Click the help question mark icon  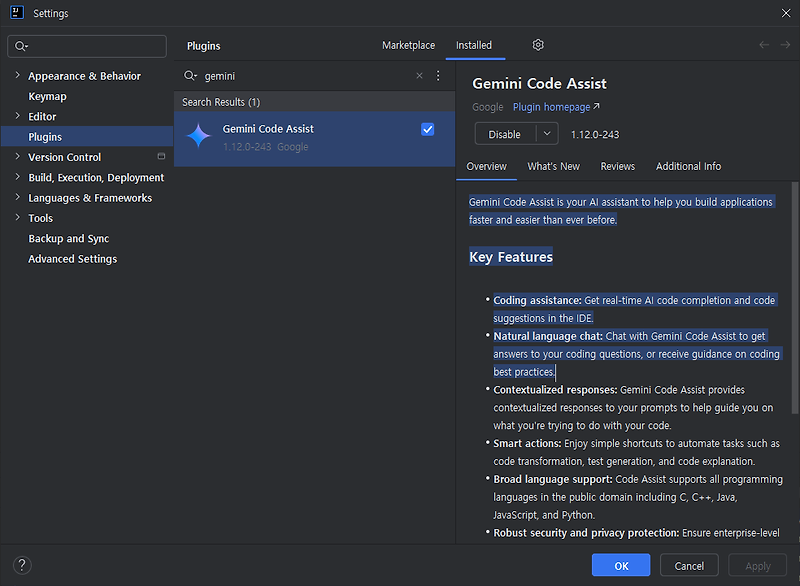coord(21,564)
